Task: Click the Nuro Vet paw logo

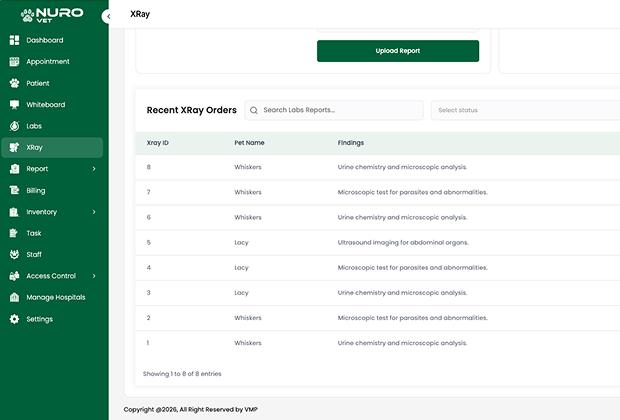Action: (x=27, y=15)
